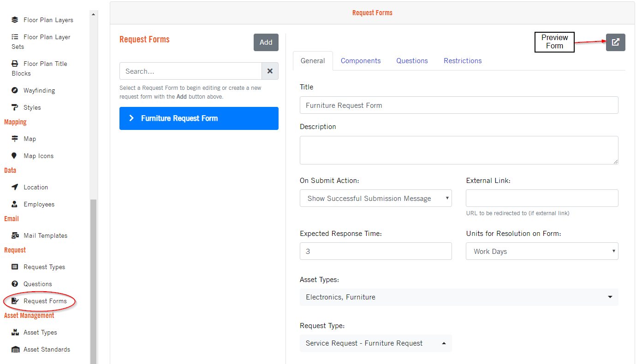The width and height of the screenshot is (636, 364).
Task: Click the sidebar scrollbar thumb
Action: point(94,281)
